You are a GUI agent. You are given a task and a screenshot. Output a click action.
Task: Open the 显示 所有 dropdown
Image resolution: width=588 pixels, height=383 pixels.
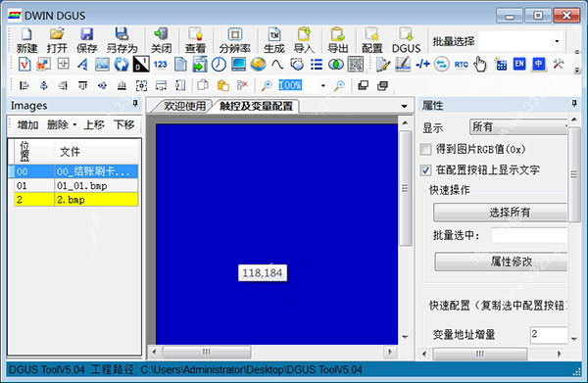click(x=518, y=127)
